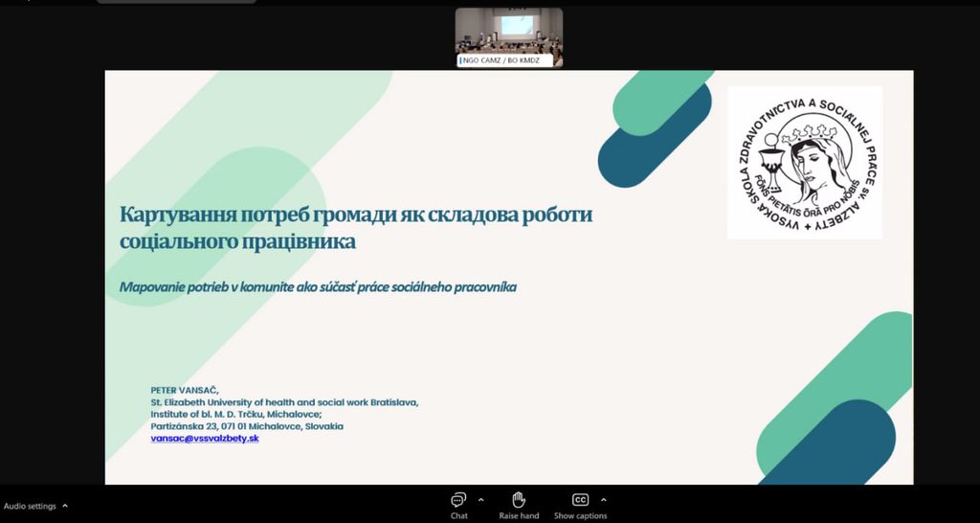The height and width of the screenshot is (523, 980).
Task: Click the Slovak subtitle Mapovanie potrieb
Action: tap(318, 287)
